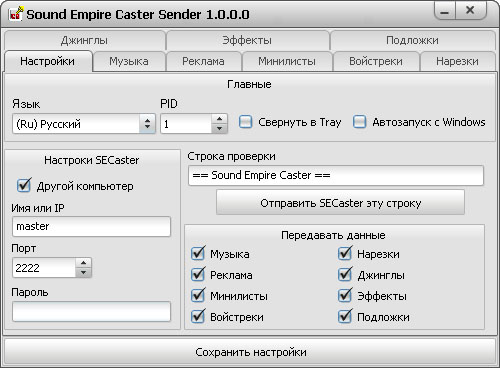Click the Пароль password field

pos(91,312)
